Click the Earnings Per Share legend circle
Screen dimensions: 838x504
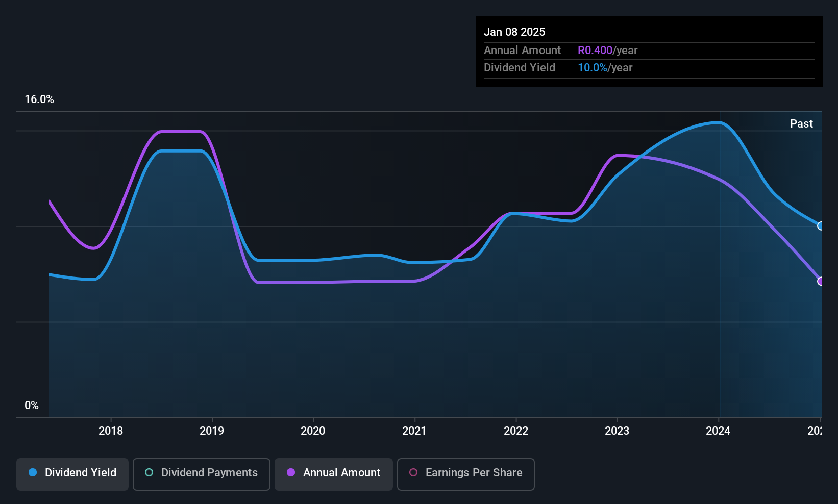[x=413, y=472]
